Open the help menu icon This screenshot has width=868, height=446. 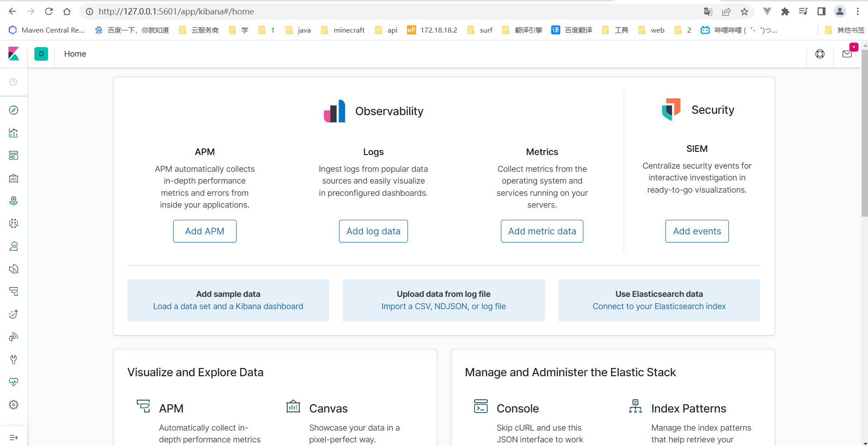pos(820,54)
